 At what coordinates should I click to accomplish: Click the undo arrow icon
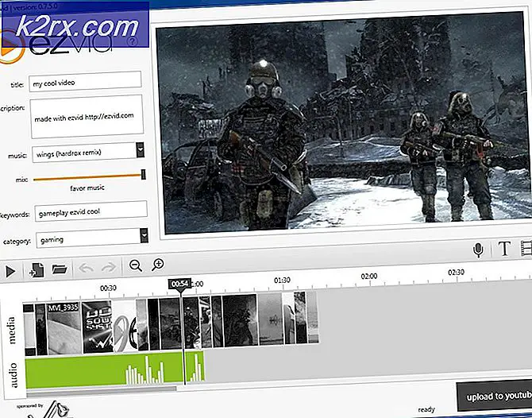click(x=87, y=269)
